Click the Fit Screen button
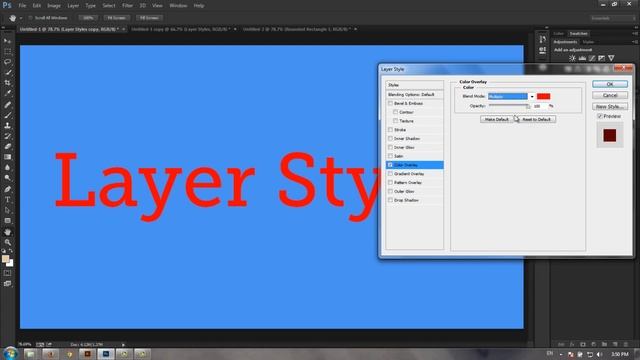This screenshot has height=360, width=640. click(116, 18)
